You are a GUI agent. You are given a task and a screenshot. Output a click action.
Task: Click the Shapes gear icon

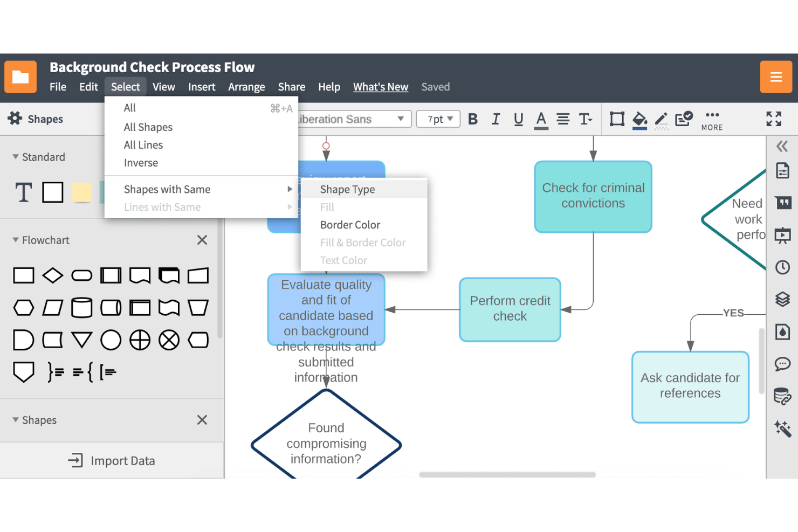click(15, 119)
